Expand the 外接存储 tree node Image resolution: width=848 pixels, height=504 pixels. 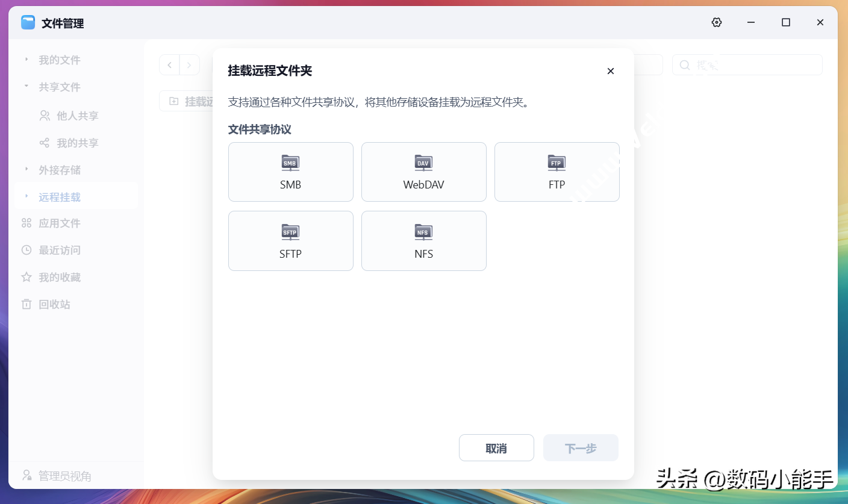click(26, 170)
